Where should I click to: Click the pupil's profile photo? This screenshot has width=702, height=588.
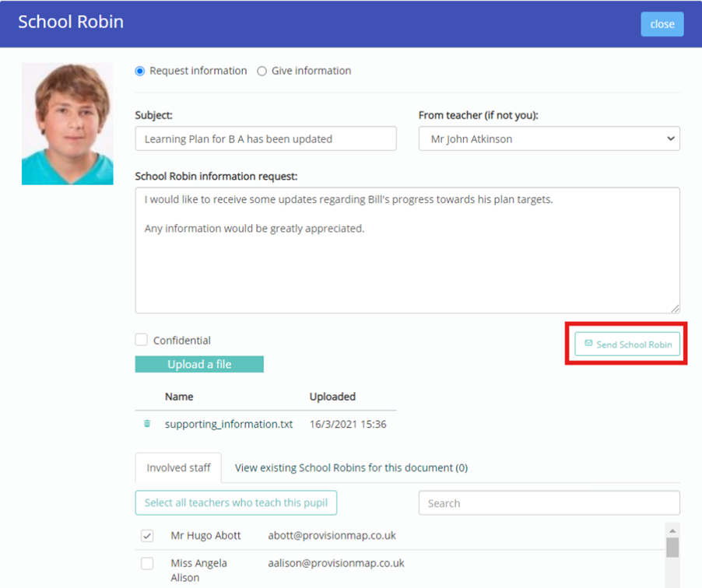68,123
